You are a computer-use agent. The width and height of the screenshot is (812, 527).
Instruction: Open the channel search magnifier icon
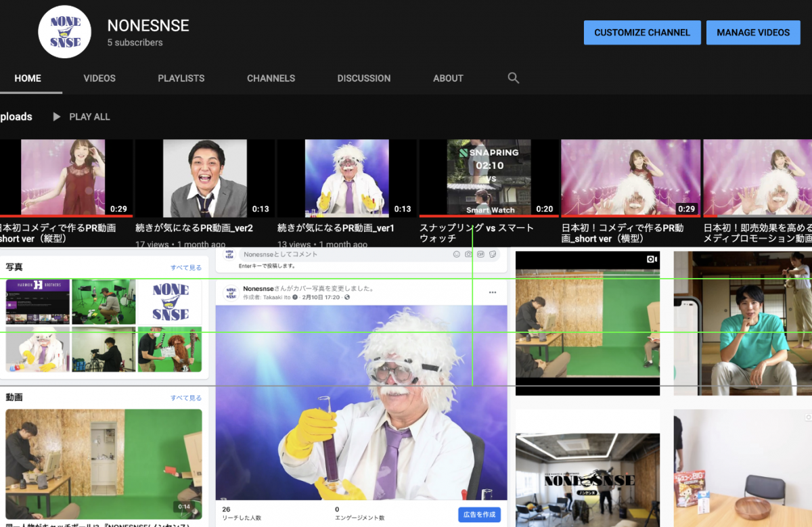(514, 78)
